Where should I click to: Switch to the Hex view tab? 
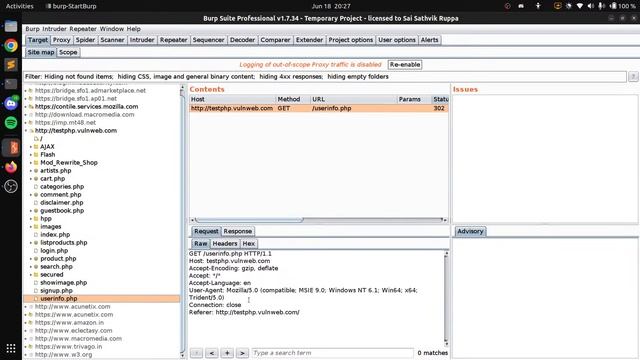pyautogui.click(x=249, y=244)
